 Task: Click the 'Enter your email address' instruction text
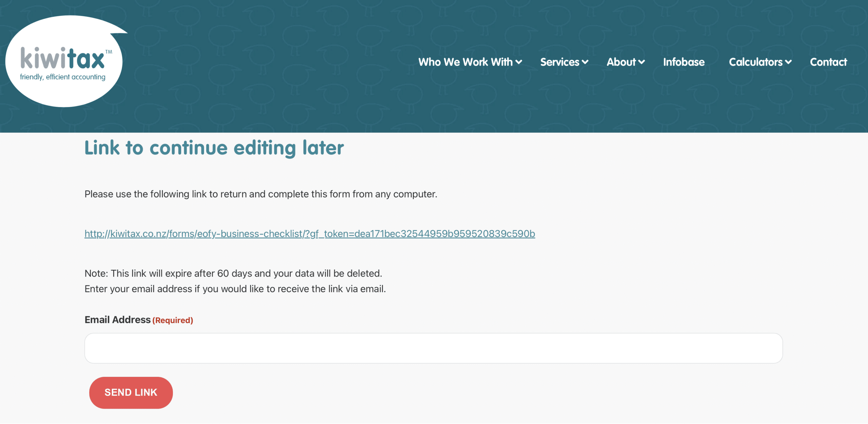pyautogui.click(x=235, y=289)
